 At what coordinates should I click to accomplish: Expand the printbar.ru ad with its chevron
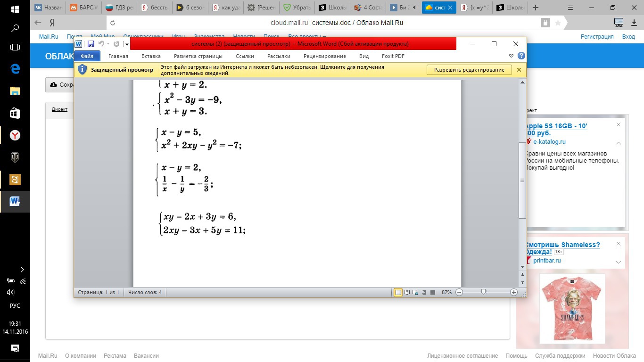pos(619,262)
